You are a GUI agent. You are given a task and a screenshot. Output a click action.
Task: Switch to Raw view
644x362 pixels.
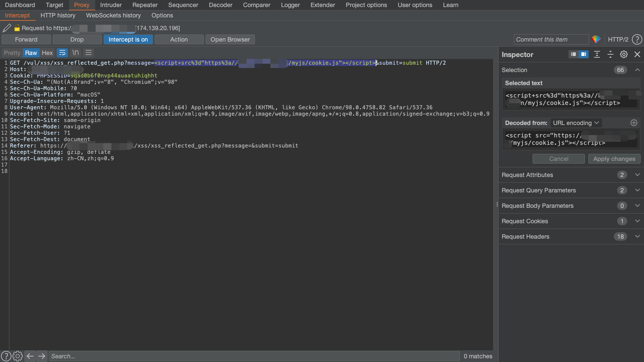coord(31,53)
